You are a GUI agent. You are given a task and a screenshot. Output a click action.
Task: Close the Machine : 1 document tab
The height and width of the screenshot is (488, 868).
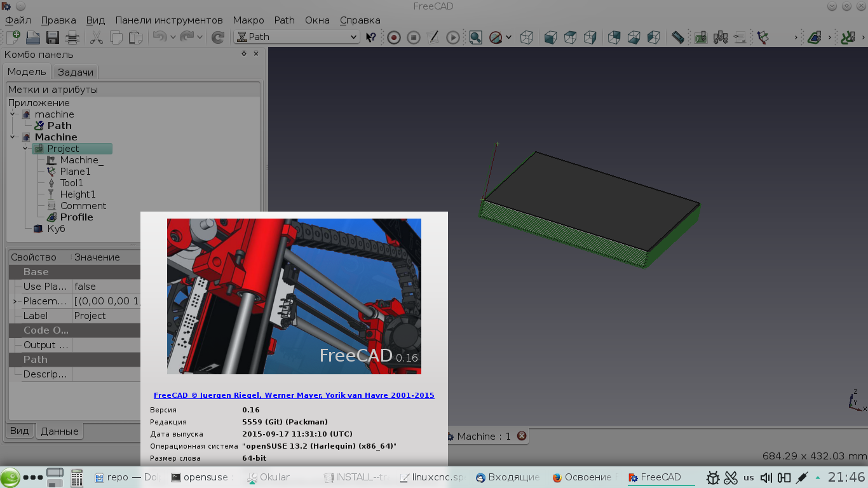click(x=522, y=437)
